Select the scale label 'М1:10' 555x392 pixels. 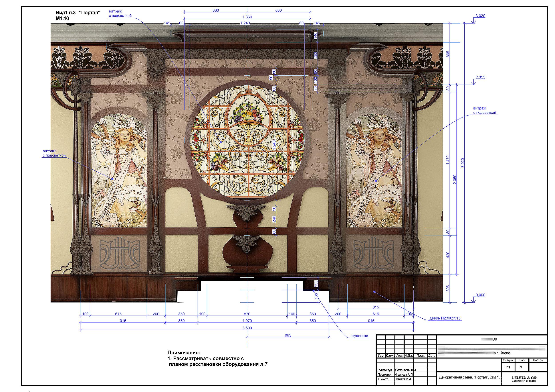point(62,18)
